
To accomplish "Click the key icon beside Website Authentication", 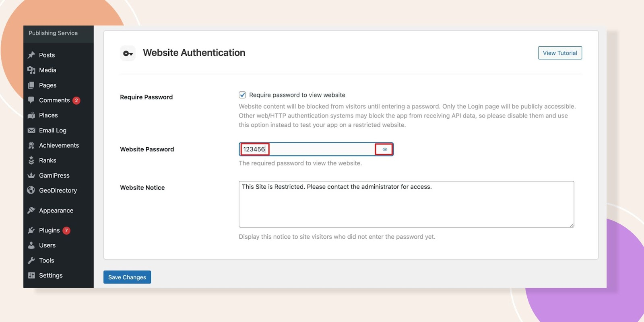I will pyautogui.click(x=128, y=53).
